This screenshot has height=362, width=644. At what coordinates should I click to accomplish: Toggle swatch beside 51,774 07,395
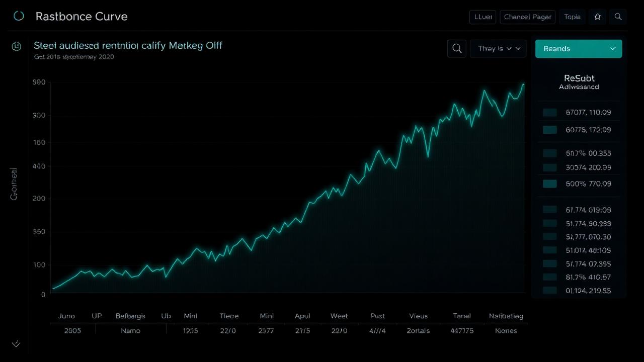point(550,263)
